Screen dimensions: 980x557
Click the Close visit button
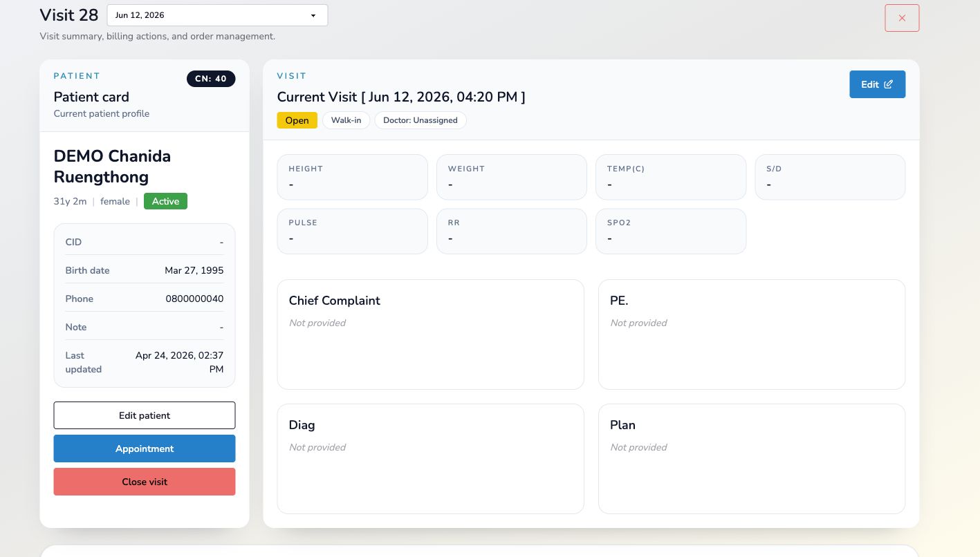click(x=145, y=482)
